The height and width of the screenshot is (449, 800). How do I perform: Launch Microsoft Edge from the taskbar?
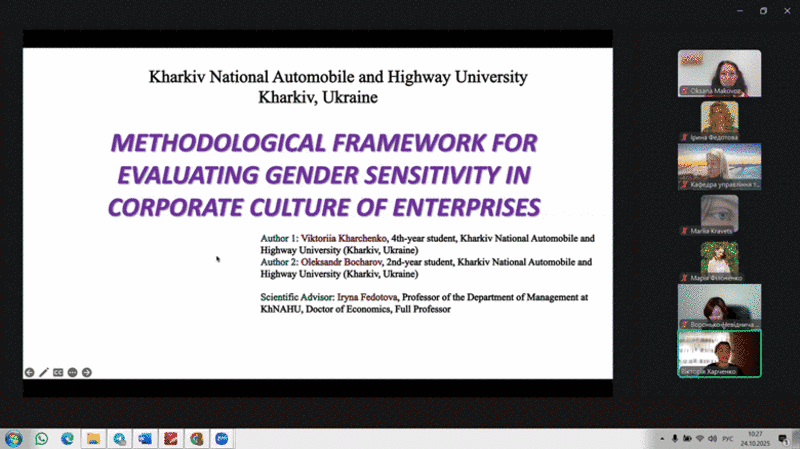coord(68,438)
